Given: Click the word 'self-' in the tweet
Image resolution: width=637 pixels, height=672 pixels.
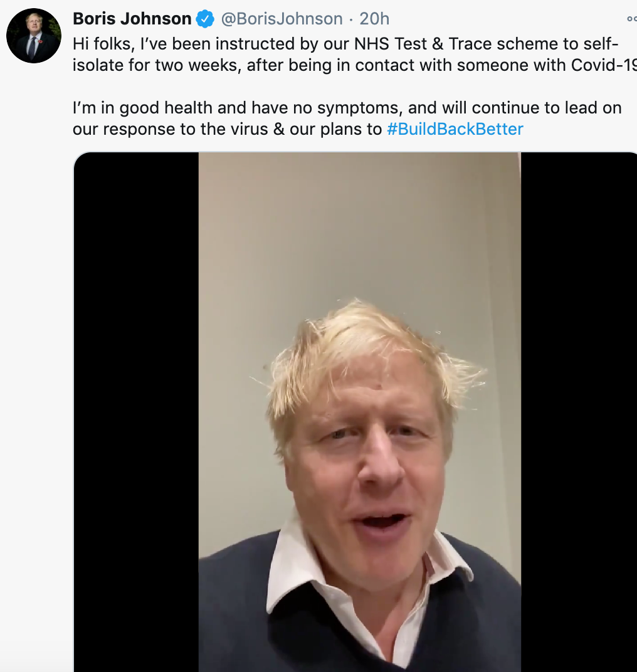Looking at the screenshot, I should coord(602,44).
